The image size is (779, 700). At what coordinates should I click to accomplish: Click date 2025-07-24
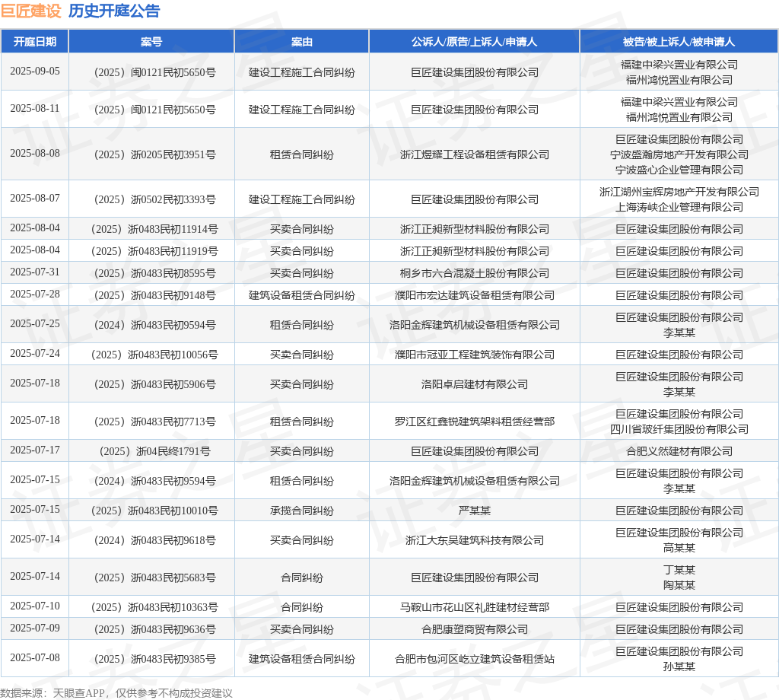35,353
